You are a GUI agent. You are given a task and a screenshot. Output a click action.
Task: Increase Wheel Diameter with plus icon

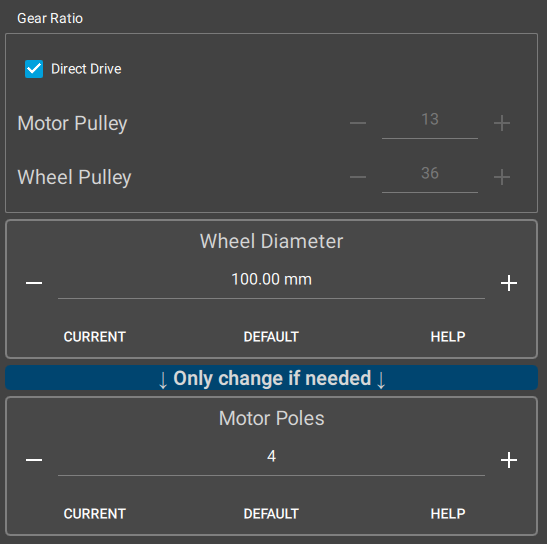tap(509, 283)
